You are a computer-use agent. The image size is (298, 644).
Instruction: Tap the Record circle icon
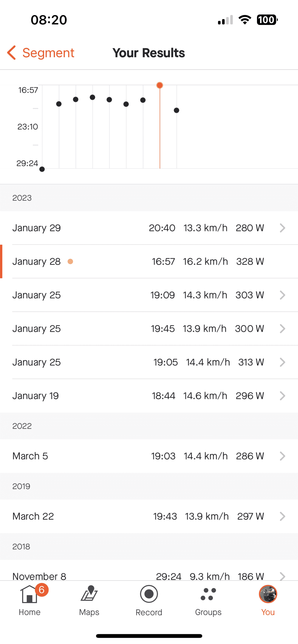[149, 594]
